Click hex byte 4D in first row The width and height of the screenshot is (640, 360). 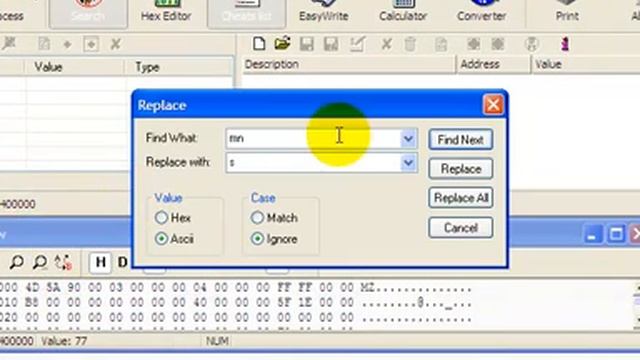(32, 287)
